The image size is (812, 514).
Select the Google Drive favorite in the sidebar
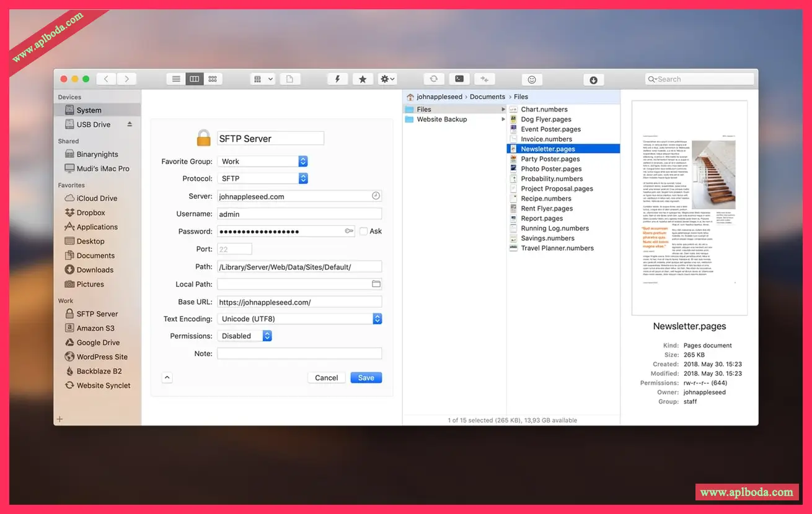pyautogui.click(x=97, y=342)
